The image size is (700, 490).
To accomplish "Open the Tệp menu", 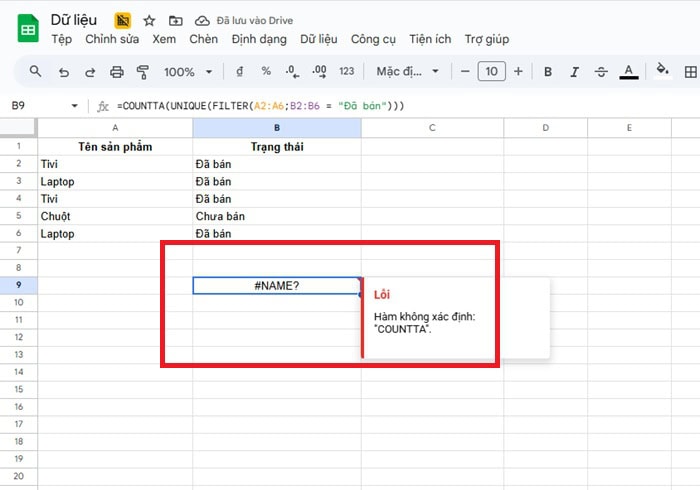I will tap(62, 39).
